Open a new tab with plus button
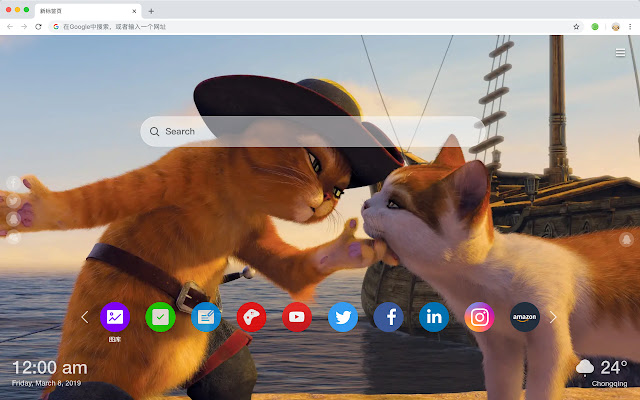640x400 pixels. (x=151, y=11)
